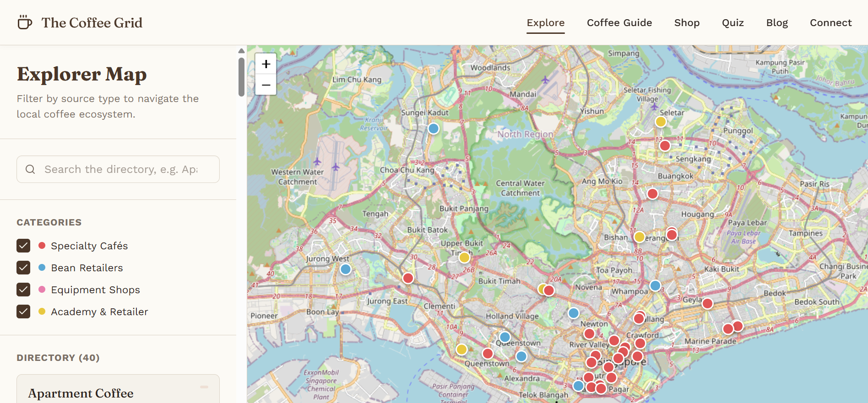Select blue marker above Queenstown label

click(505, 337)
